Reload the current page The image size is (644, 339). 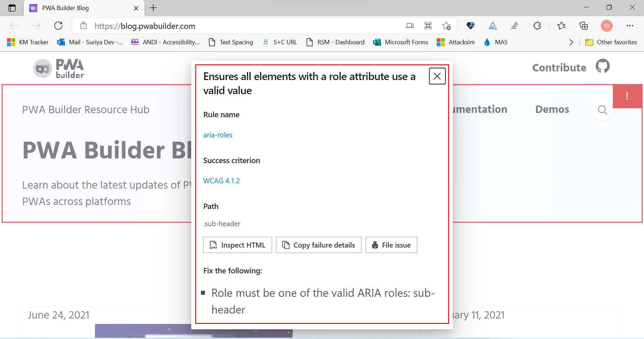click(58, 26)
